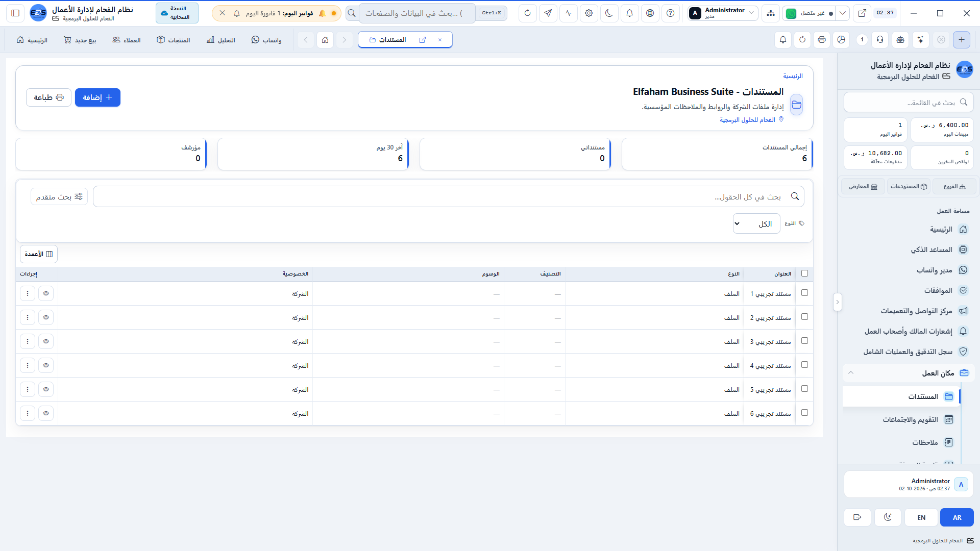Click the pie chart icon in toolbar
980x551 pixels.
841,40
